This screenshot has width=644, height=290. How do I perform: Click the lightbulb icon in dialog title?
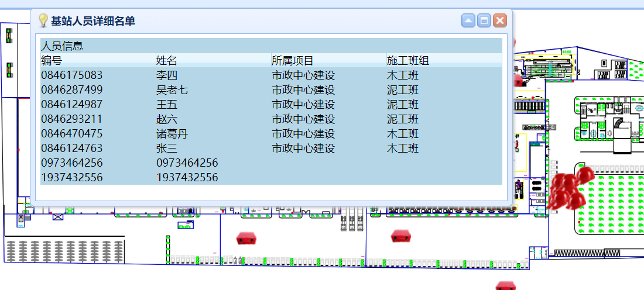pyautogui.click(x=43, y=20)
